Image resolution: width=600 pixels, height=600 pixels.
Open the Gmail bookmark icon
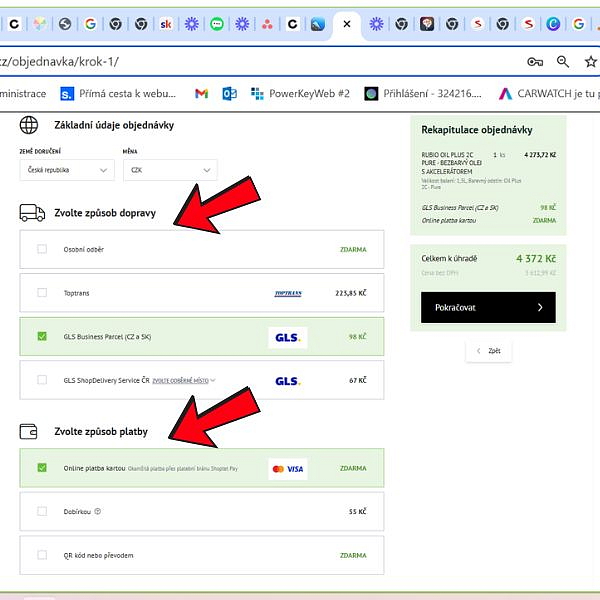point(201,93)
